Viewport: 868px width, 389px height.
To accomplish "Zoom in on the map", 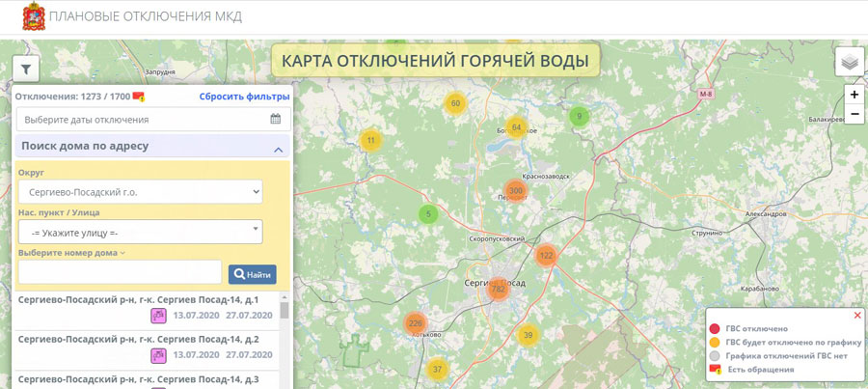I will click(x=854, y=95).
